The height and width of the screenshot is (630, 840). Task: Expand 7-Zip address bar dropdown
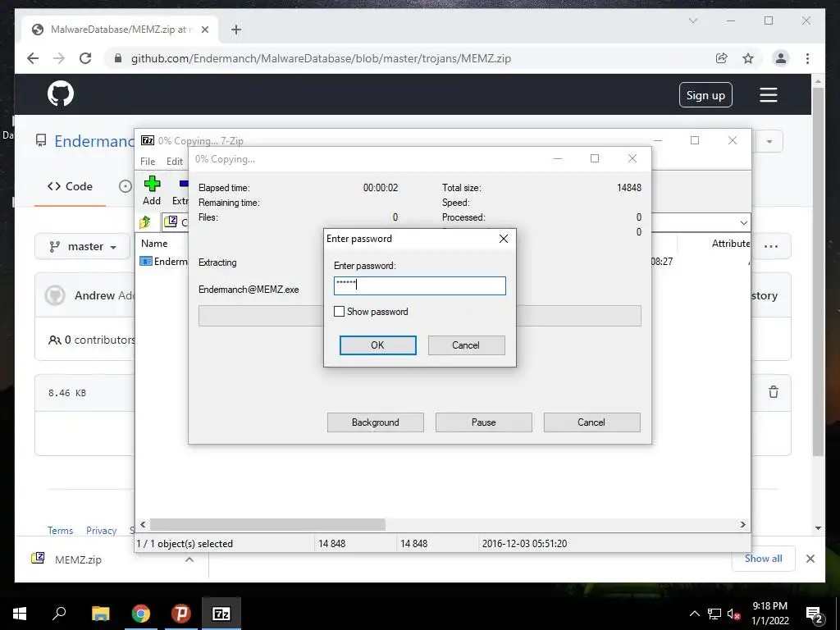pos(743,222)
